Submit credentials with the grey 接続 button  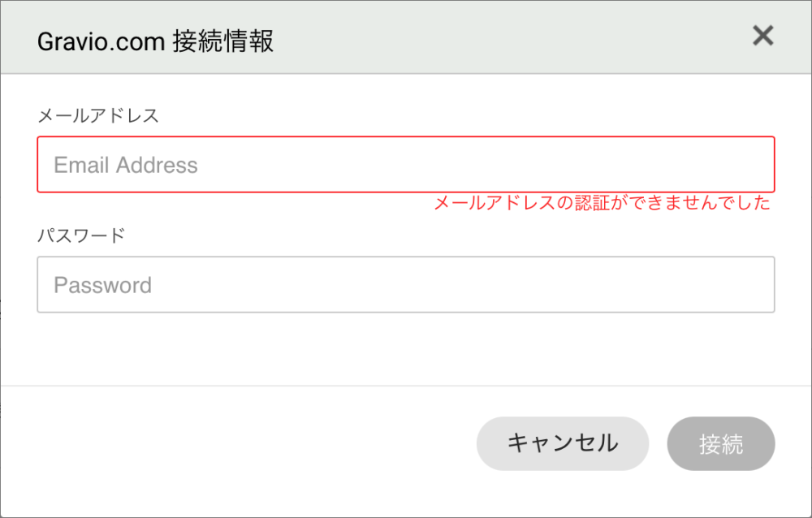[720, 444]
